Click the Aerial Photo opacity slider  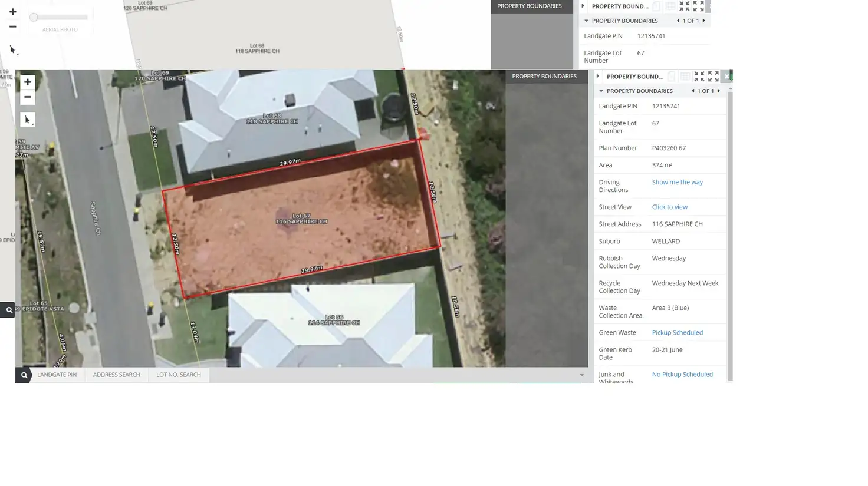tap(59, 18)
